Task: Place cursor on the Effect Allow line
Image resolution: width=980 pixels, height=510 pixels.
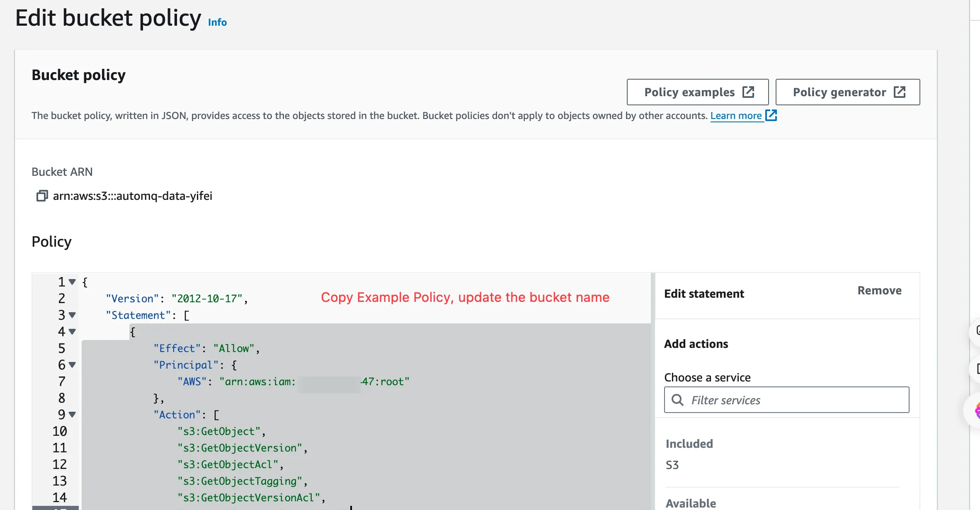Action: pyautogui.click(x=206, y=348)
